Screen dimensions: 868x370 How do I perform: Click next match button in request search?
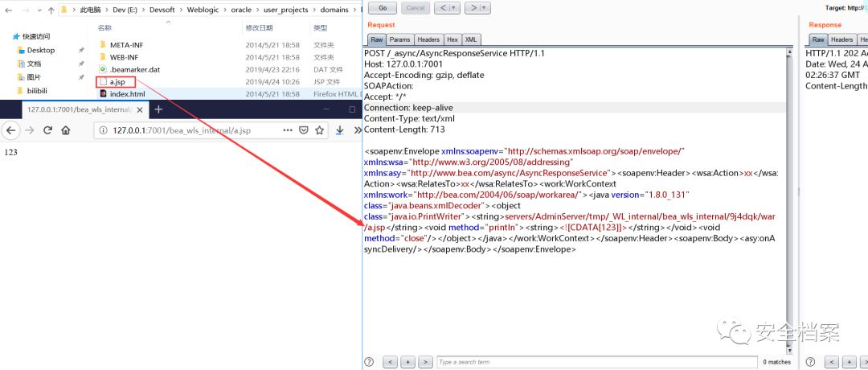pyautogui.click(x=425, y=362)
